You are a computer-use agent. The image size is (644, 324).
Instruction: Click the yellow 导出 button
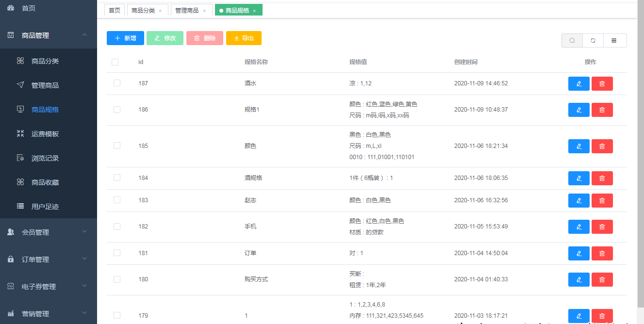(244, 38)
